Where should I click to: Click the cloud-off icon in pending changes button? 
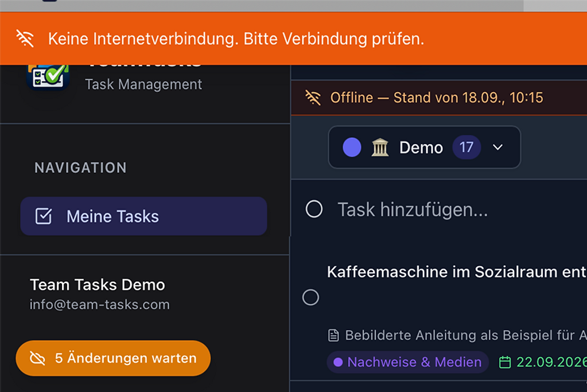(37, 358)
